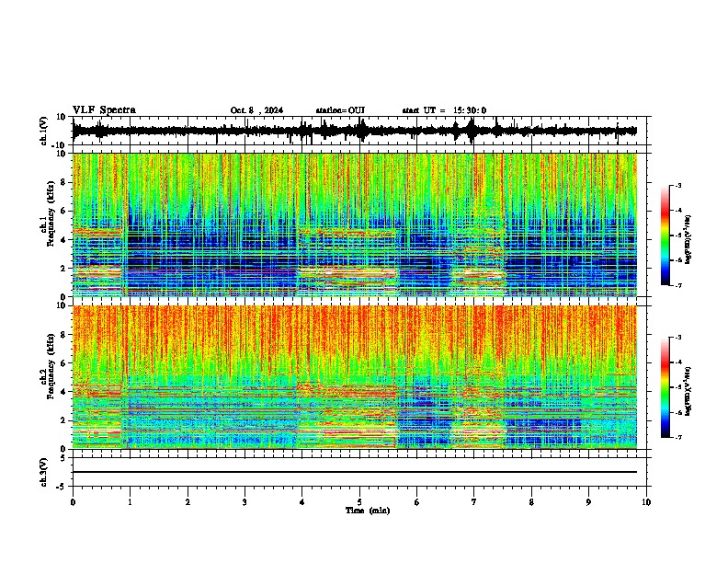The image size is (728, 563).
Task: Click the "VLF Spectra" title text
Action: (104, 110)
